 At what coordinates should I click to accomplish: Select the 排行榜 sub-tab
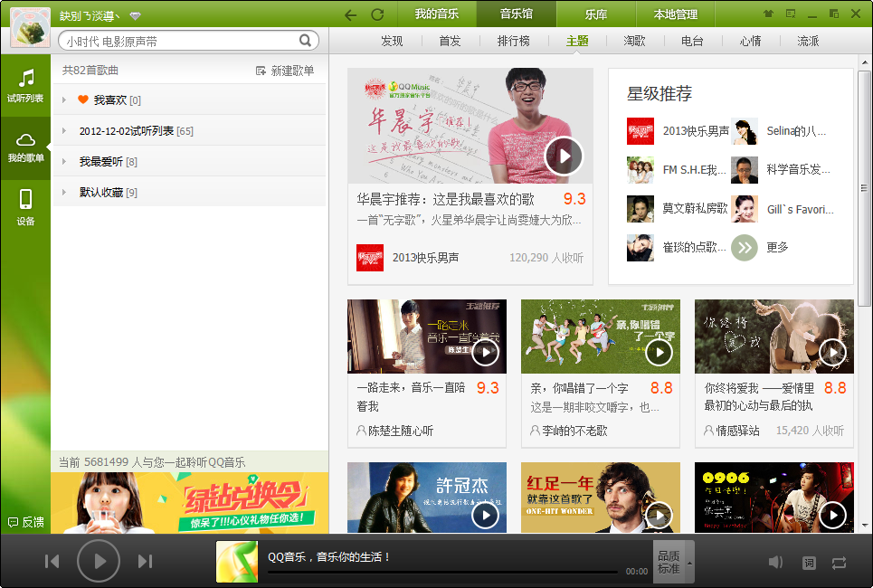tap(513, 41)
